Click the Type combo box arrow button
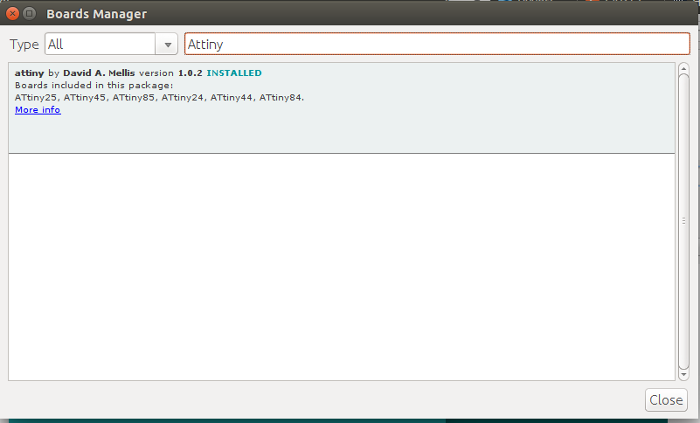The height and width of the screenshot is (423, 700). pyautogui.click(x=167, y=44)
